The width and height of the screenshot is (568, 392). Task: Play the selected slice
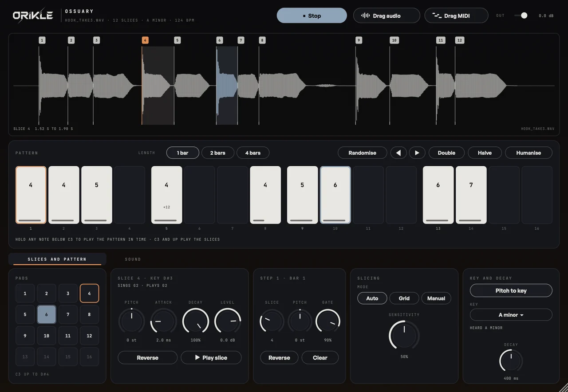click(211, 357)
